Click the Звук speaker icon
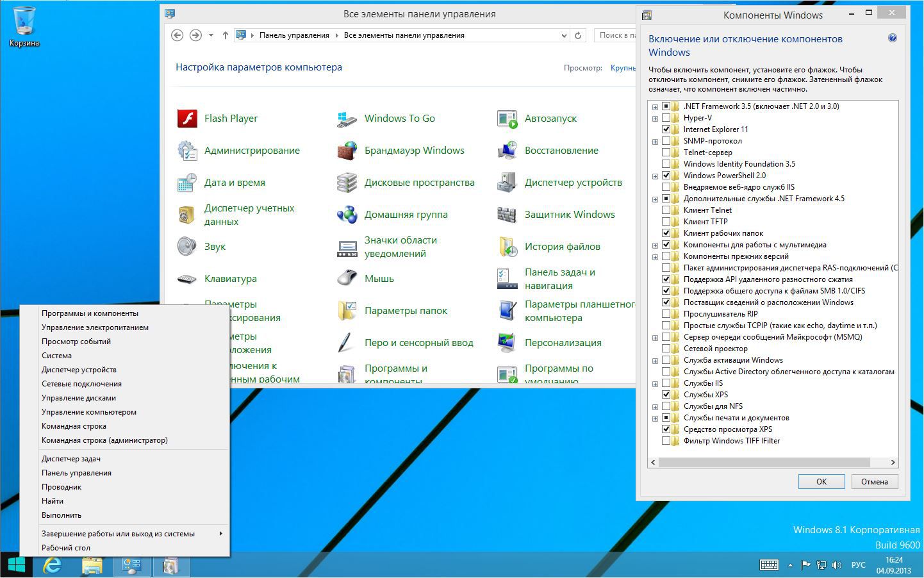The width and height of the screenshot is (924, 578). click(186, 247)
